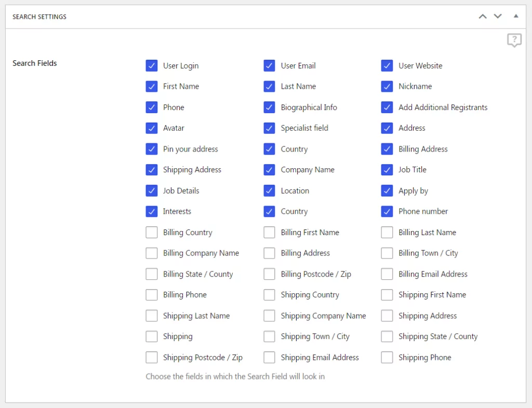The width and height of the screenshot is (532, 408).
Task: Enable Shipping First Name field
Action: (x=387, y=295)
